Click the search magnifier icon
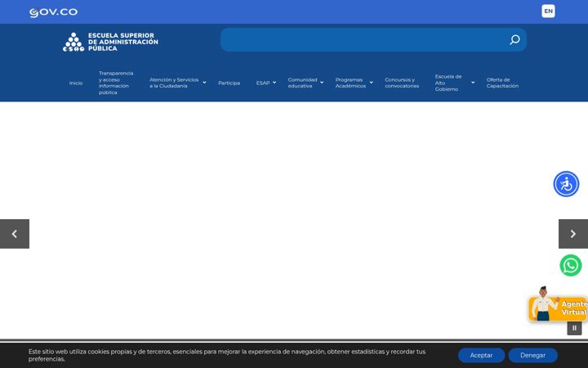This screenshot has width=588, height=368. click(x=514, y=40)
